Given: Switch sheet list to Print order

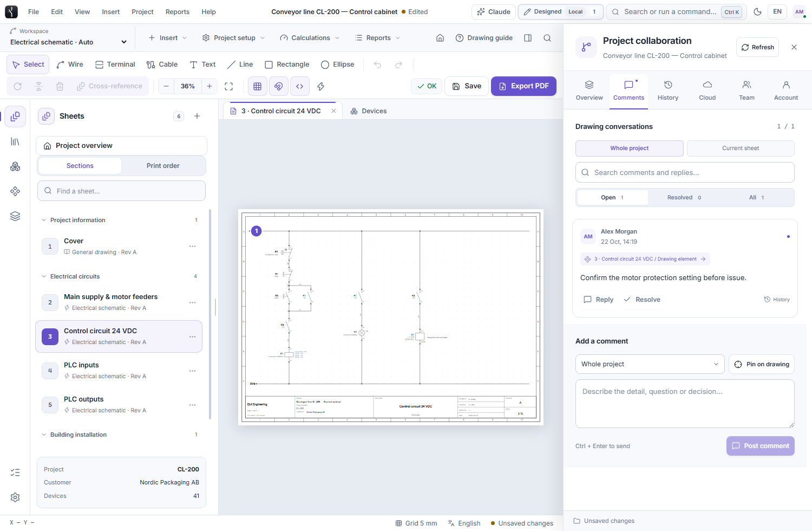Looking at the screenshot, I should pos(163,166).
